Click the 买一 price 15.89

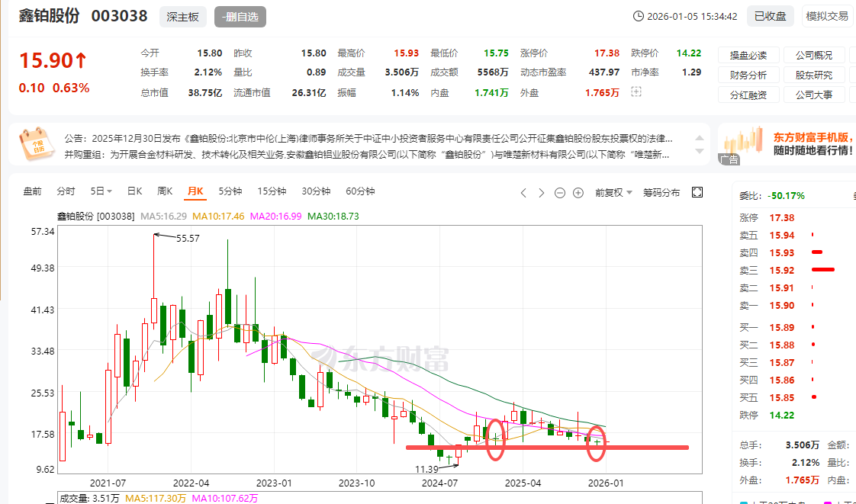[782, 327]
